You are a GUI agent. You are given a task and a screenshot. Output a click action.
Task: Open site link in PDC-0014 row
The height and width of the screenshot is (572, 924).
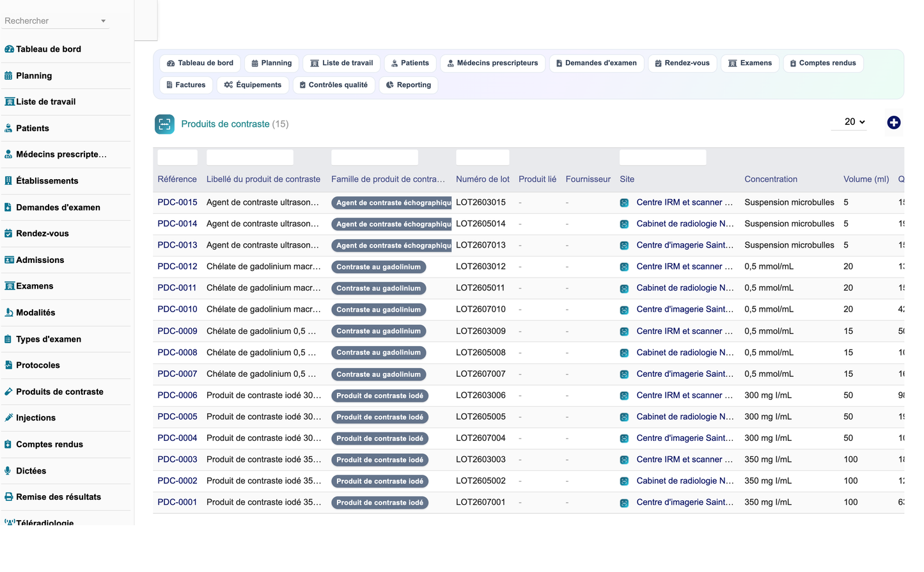[x=685, y=224]
